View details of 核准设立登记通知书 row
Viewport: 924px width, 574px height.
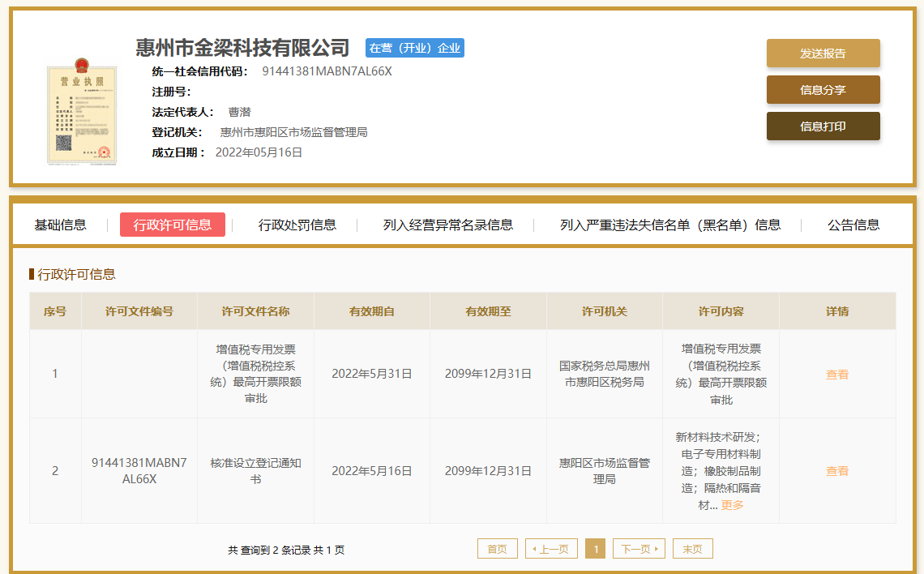click(837, 471)
